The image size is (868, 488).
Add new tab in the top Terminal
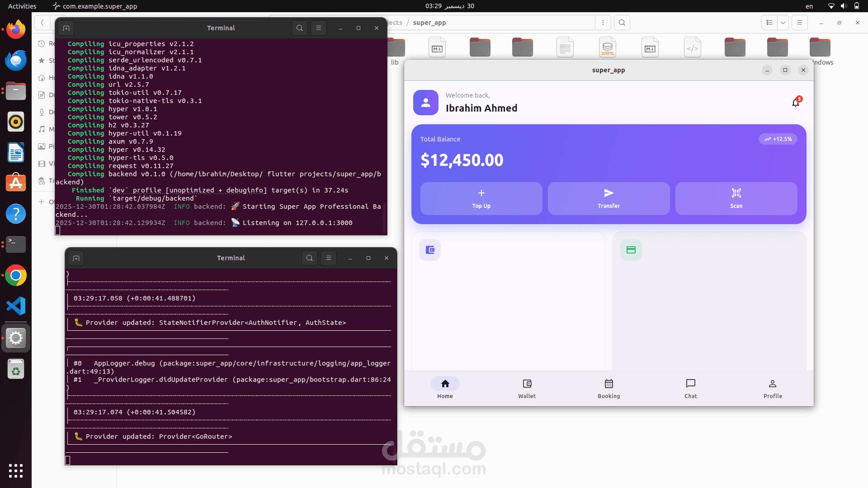[x=66, y=28]
